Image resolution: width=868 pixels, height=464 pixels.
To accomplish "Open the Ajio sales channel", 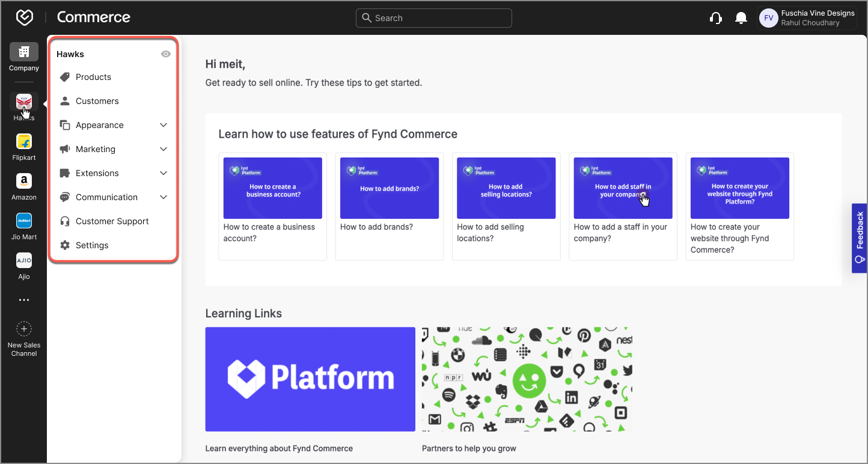I will tap(23, 260).
